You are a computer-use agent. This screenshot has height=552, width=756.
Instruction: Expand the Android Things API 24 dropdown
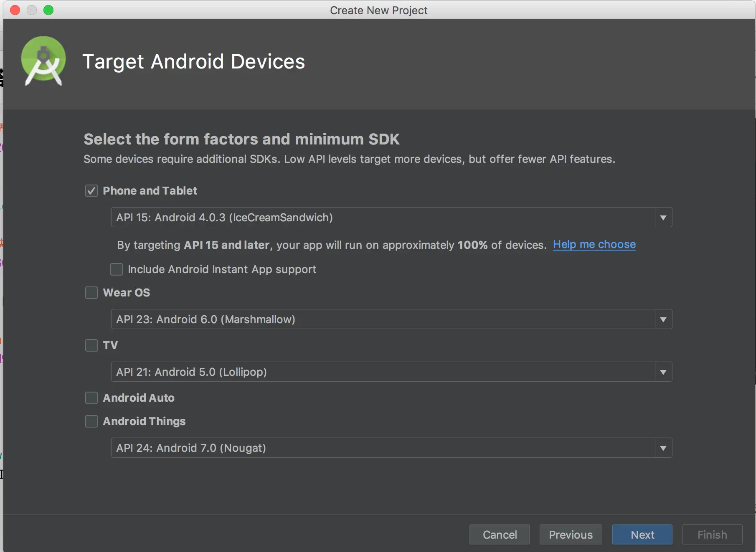(x=663, y=448)
